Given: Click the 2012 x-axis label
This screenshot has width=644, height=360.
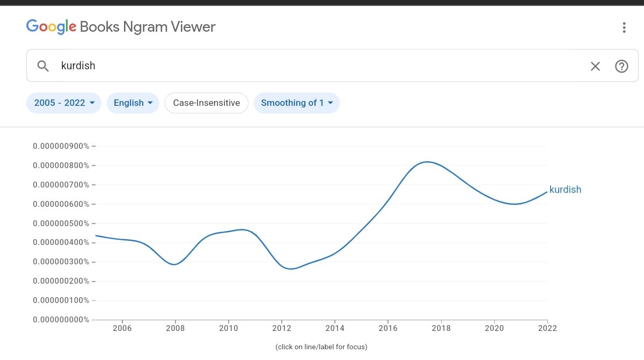Looking at the screenshot, I should 281,328.
